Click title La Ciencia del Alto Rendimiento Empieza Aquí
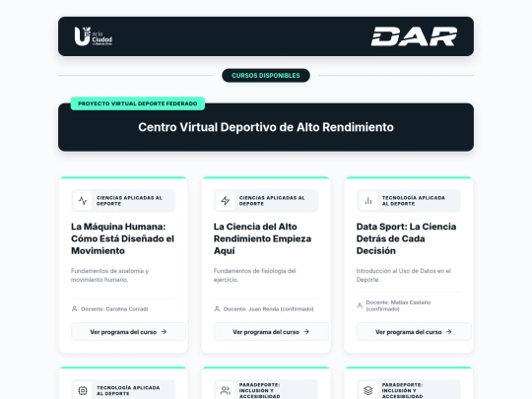The height and width of the screenshot is (399, 532). pos(263,238)
